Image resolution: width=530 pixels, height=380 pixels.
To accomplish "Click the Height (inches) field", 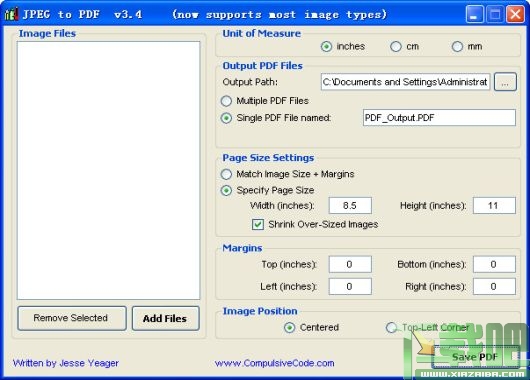I will [x=494, y=206].
